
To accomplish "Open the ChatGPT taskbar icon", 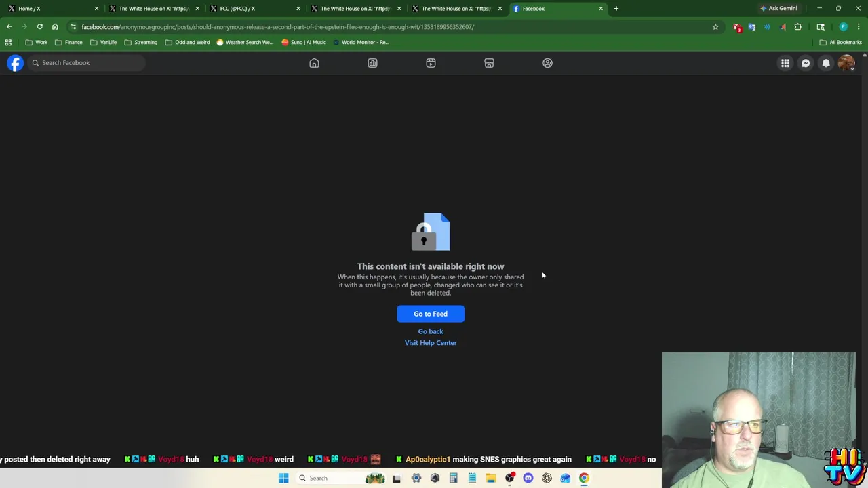I will [547, 478].
